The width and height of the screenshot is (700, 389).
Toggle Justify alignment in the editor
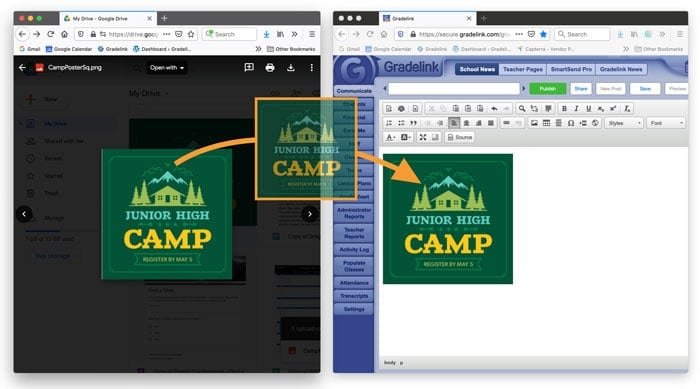491,123
